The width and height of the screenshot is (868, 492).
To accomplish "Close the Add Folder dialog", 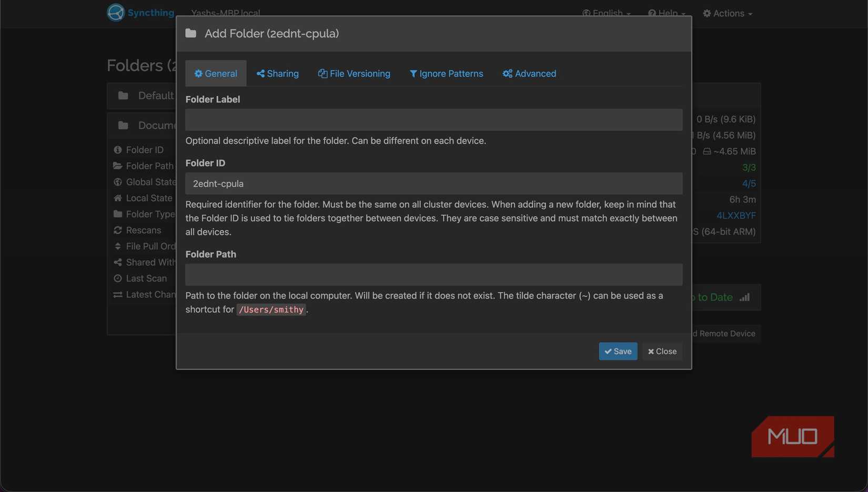I will 662,351.
